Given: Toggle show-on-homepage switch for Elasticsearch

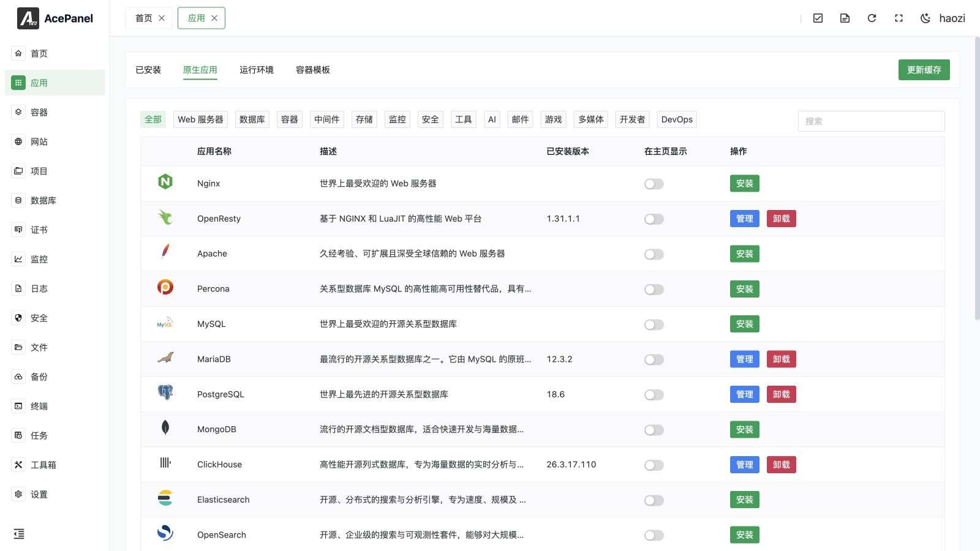Looking at the screenshot, I should [654, 500].
